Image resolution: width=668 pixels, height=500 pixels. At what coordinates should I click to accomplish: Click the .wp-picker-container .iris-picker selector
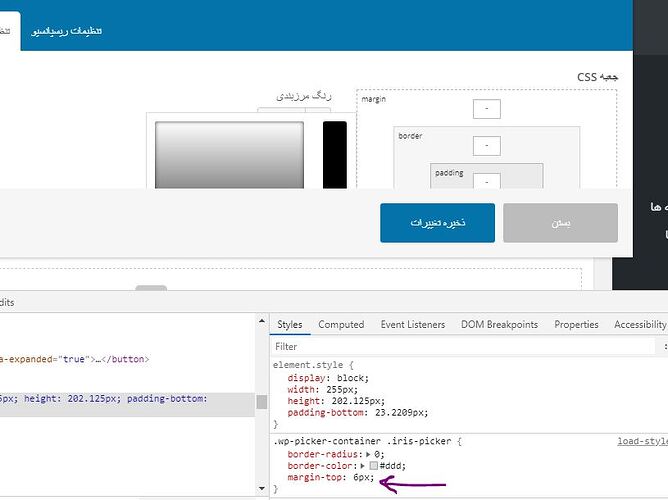point(362,441)
